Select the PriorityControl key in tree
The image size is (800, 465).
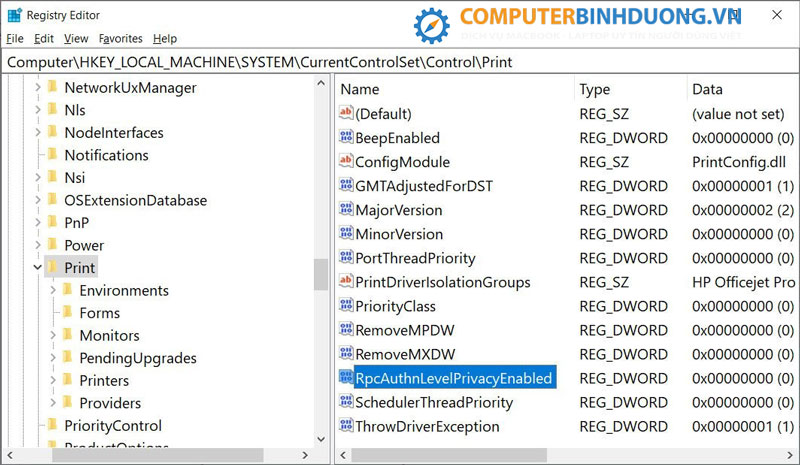point(113,426)
